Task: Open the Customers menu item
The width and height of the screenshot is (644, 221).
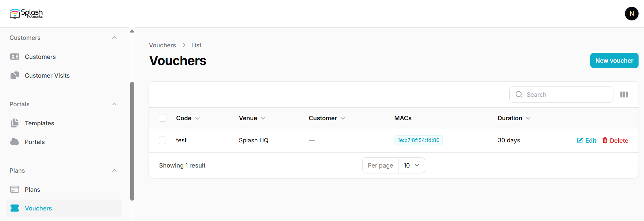Action: coord(64,57)
